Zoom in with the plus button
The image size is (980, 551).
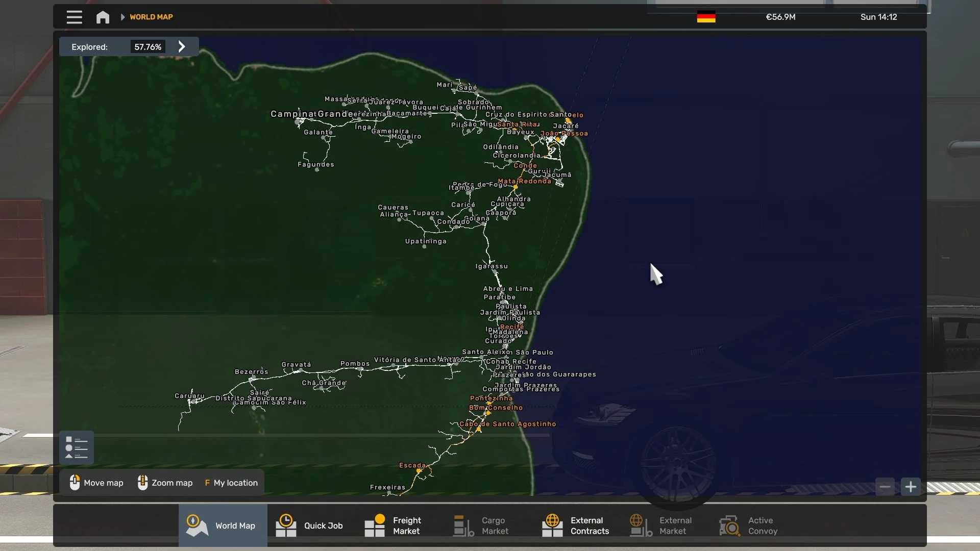point(911,487)
